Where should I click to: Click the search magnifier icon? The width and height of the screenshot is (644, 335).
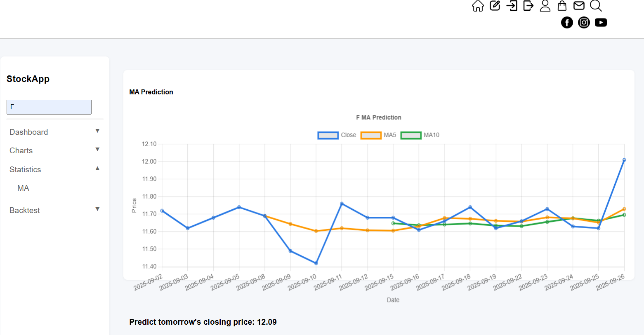click(x=596, y=6)
